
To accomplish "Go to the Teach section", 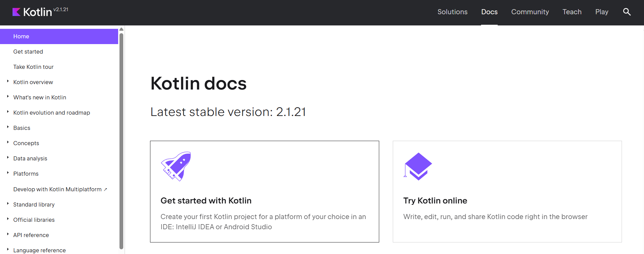I will [x=572, y=12].
